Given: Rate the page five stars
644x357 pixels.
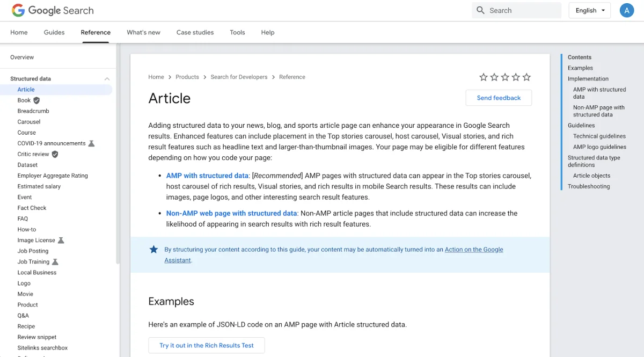Looking at the screenshot, I should tap(526, 77).
